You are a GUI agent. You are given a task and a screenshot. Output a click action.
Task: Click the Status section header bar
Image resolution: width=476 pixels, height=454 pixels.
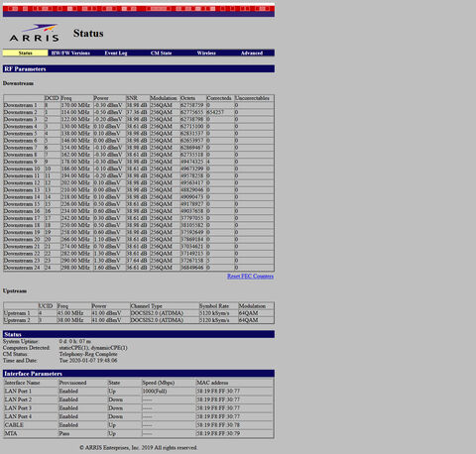139,334
